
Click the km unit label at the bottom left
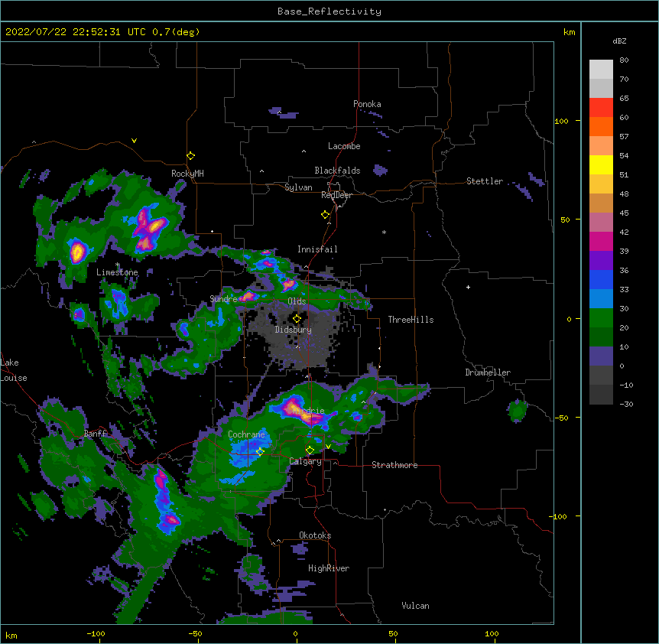[x=11, y=635]
